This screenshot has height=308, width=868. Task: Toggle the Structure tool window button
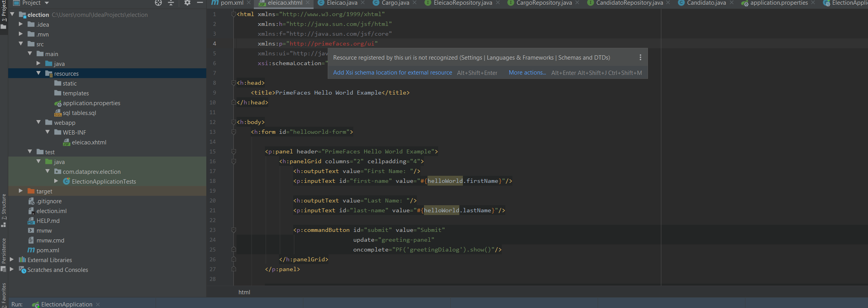point(4,210)
